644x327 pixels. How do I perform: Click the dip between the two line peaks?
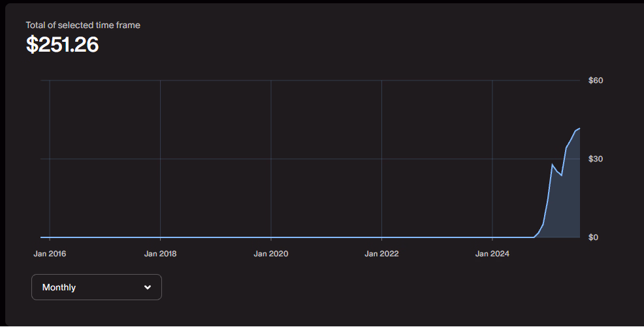pyautogui.click(x=561, y=175)
